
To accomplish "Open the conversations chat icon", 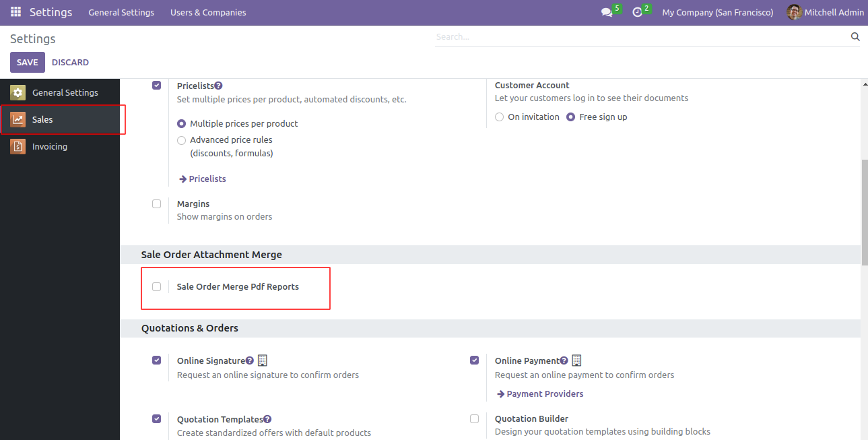I will pos(607,13).
